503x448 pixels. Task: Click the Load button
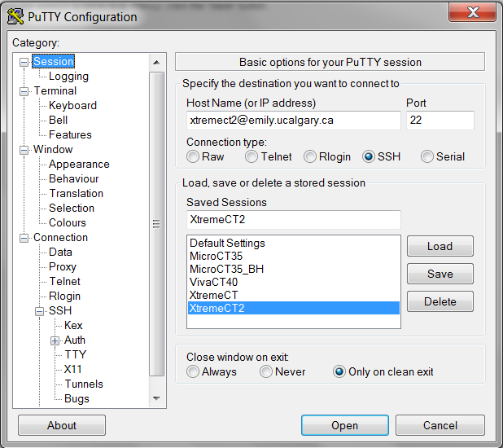click(440, 246)
